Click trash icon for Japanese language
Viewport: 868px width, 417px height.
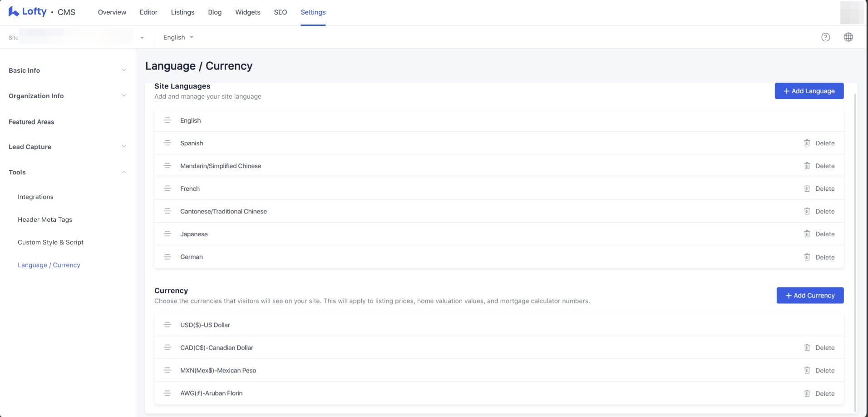coord(807,234)
